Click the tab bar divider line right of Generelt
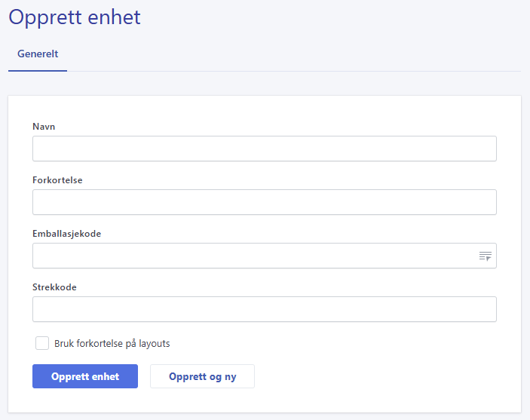This screenshot has height=420, width=530. [294, 71]
